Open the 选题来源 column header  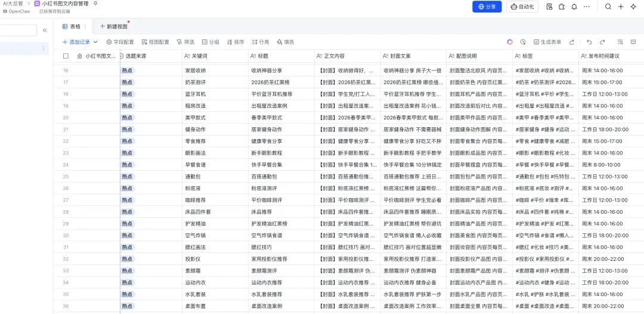pyautogui.click(x=151, y=56)
